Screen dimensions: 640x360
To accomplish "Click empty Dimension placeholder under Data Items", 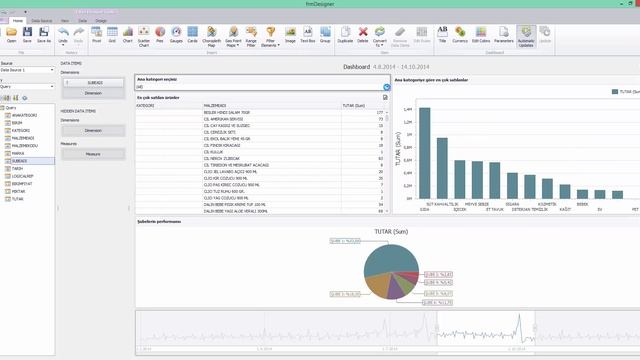I will [93, 93].
